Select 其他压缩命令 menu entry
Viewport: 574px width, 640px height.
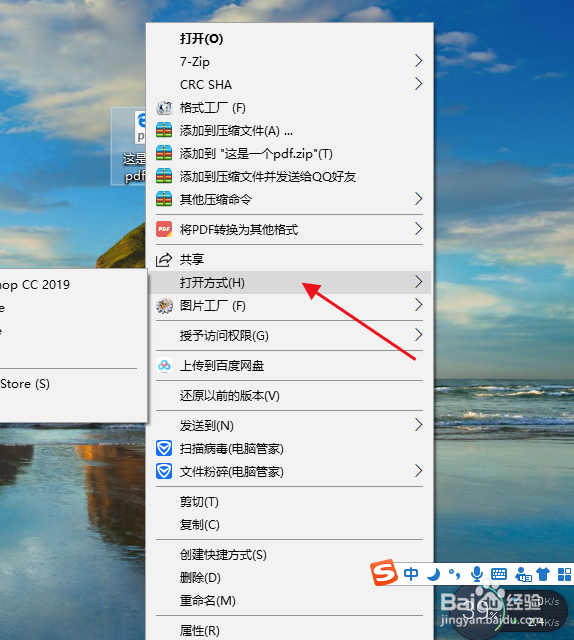coord(289,199)
